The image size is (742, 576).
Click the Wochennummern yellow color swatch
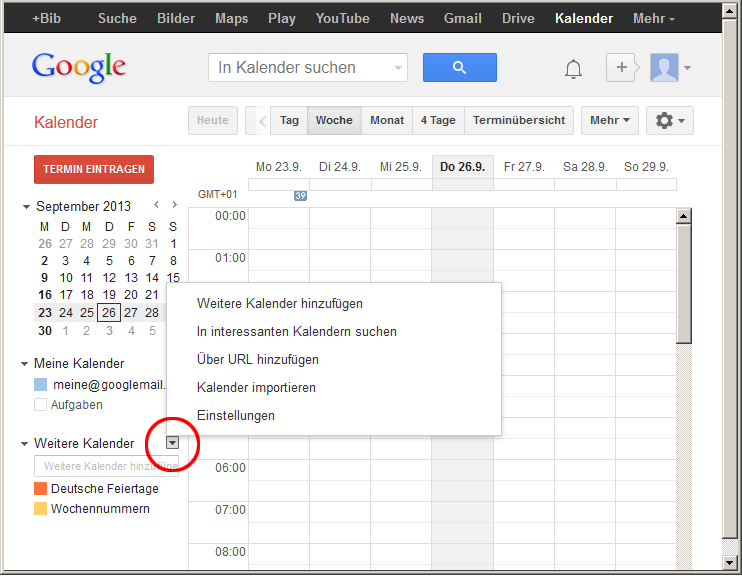tap(40, 509)
